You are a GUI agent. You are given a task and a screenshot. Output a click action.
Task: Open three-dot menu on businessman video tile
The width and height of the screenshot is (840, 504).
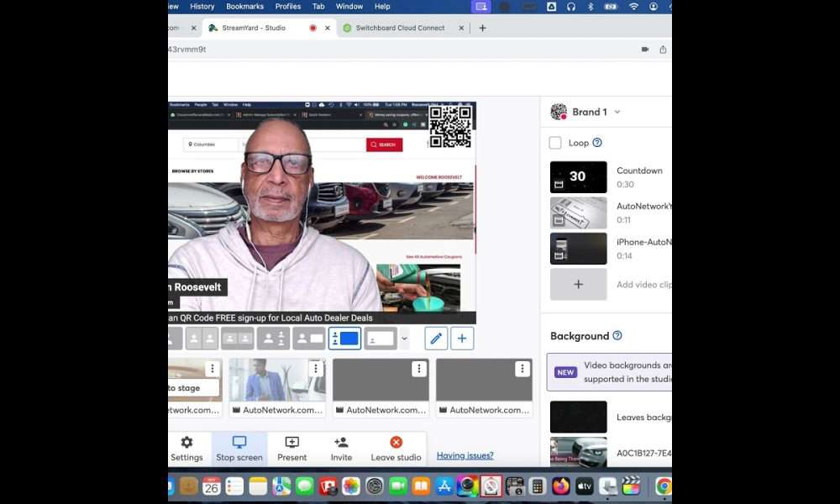coord(316,369)
